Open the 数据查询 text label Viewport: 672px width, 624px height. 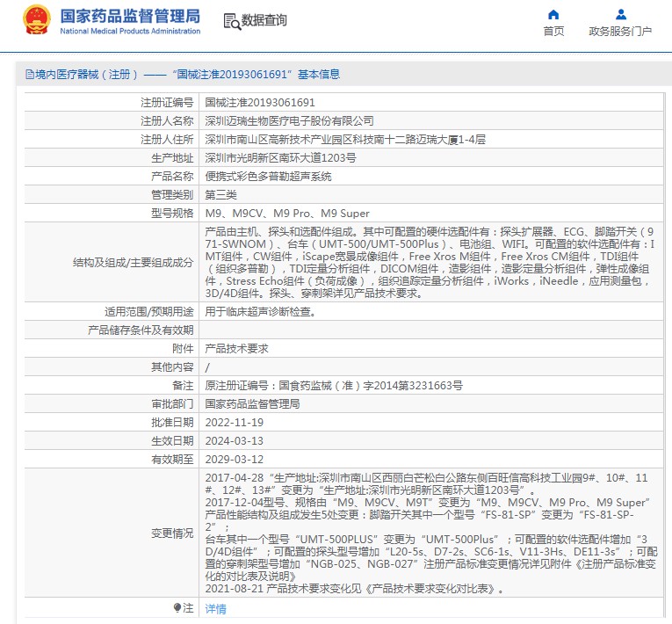(x=264, y=21)
